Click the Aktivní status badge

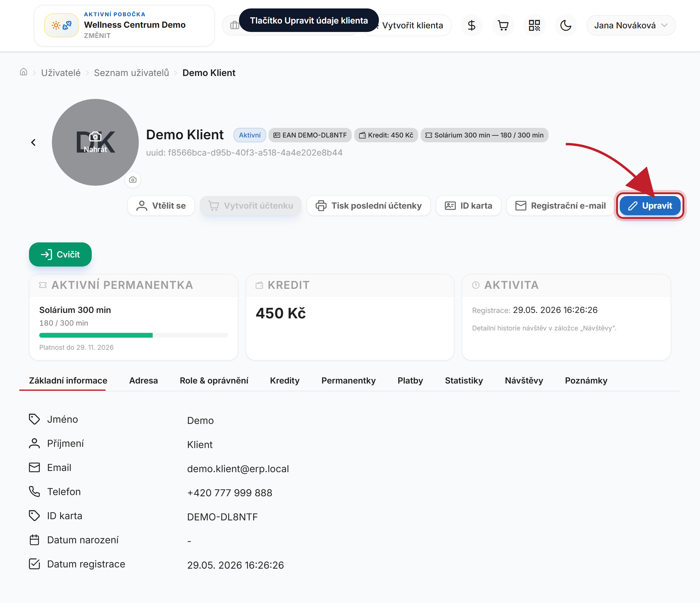pyautogui.click(x=250, y=135)
